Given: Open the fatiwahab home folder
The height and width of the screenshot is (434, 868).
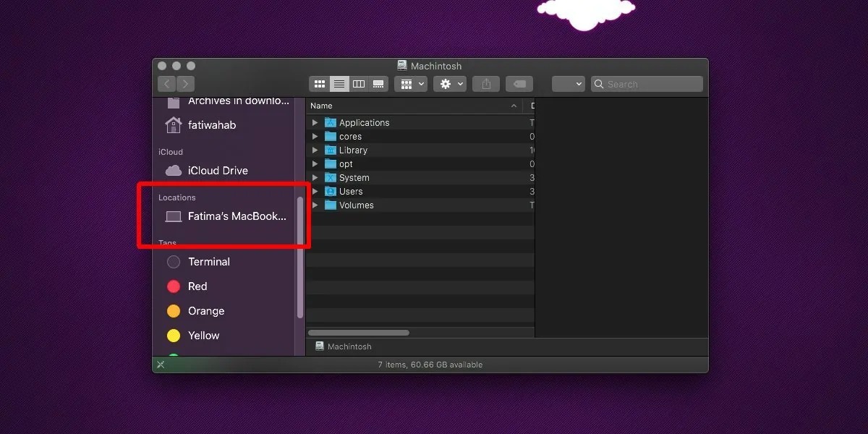Looking at the screenshot, I should [211, 125].
